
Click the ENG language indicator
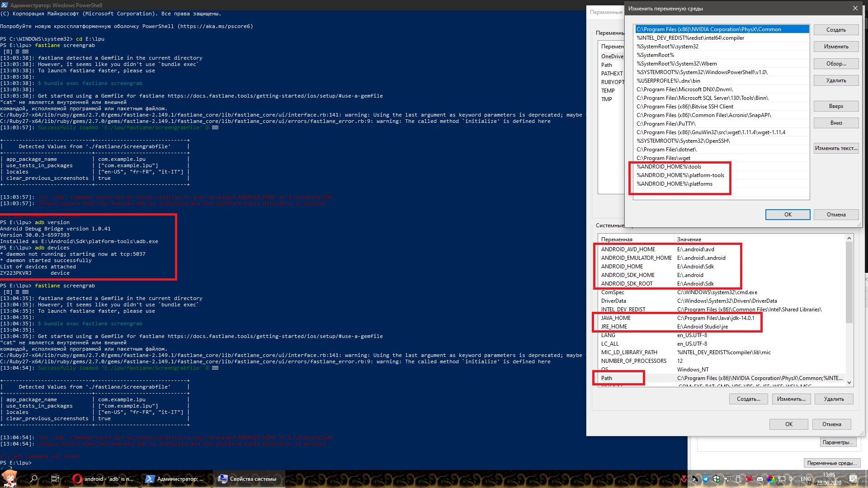coord(806,479)
